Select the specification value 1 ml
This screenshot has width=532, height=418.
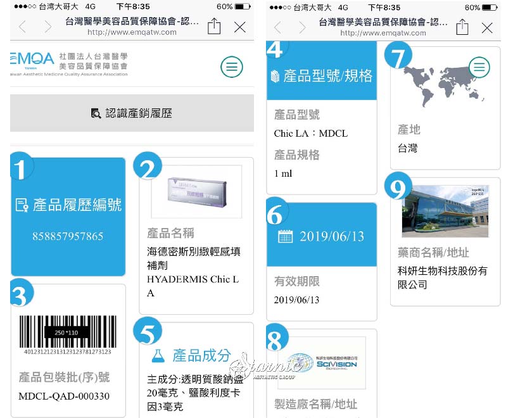[283, 174]
